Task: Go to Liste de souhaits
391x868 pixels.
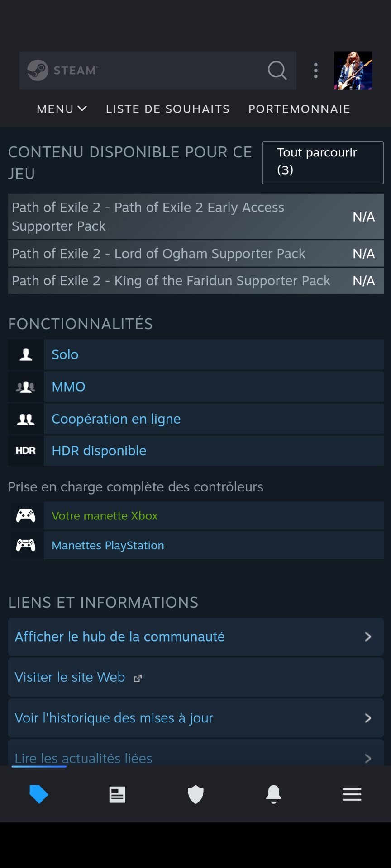Action: (x=167, y=109)
